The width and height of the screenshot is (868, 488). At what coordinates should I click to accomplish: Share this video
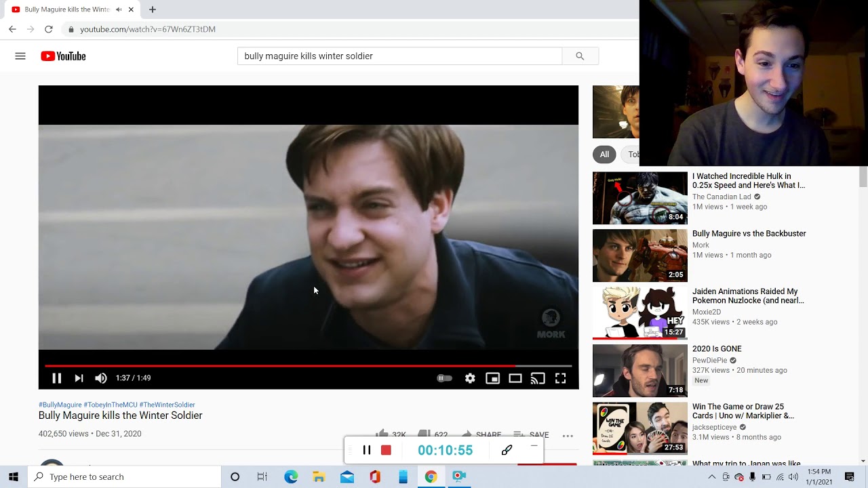click(x=481, y=434)
